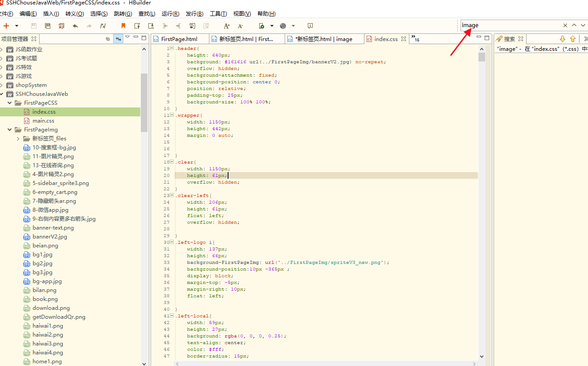The width and height of the screenshot is (588, 366).
Task: Expand the JS函数作业 project
Action: pyautogui.click(x=1, y=49)
